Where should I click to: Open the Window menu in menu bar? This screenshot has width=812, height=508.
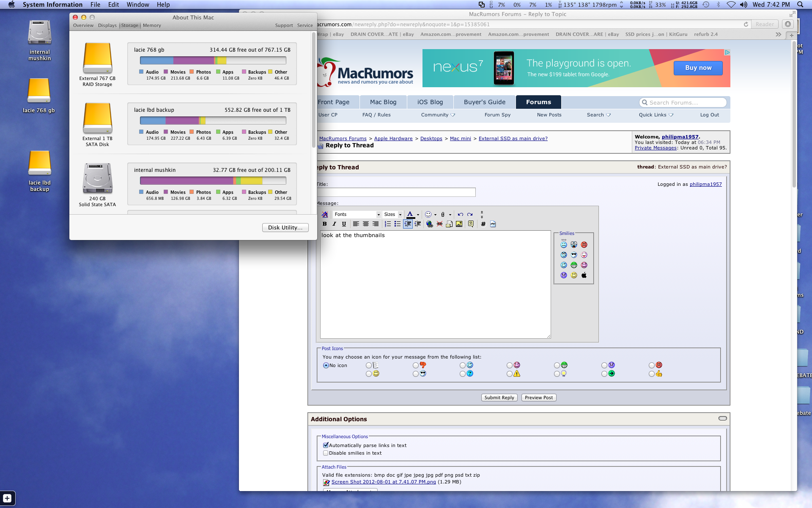click(137, 5)
